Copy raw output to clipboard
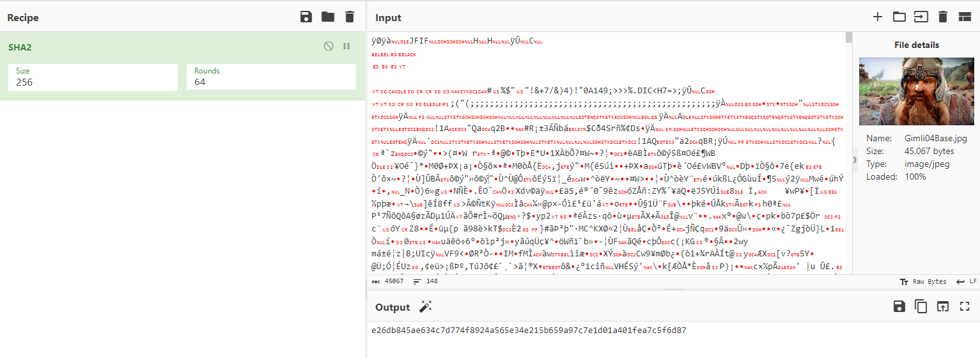980x358 pixels. point(921,306)
